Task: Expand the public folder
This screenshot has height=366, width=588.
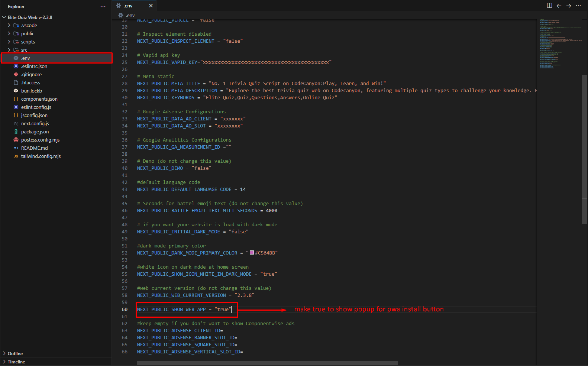Action: point(28,33)
